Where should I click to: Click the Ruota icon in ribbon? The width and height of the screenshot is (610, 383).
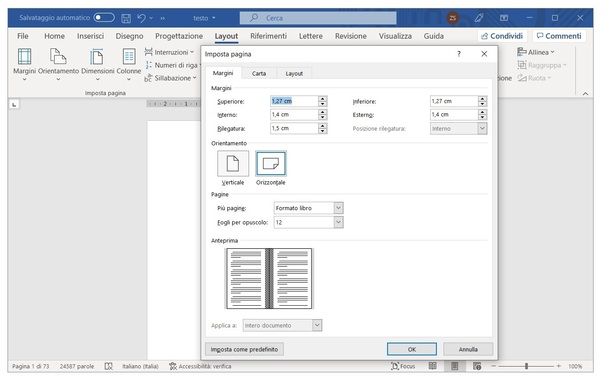[522, 78]
